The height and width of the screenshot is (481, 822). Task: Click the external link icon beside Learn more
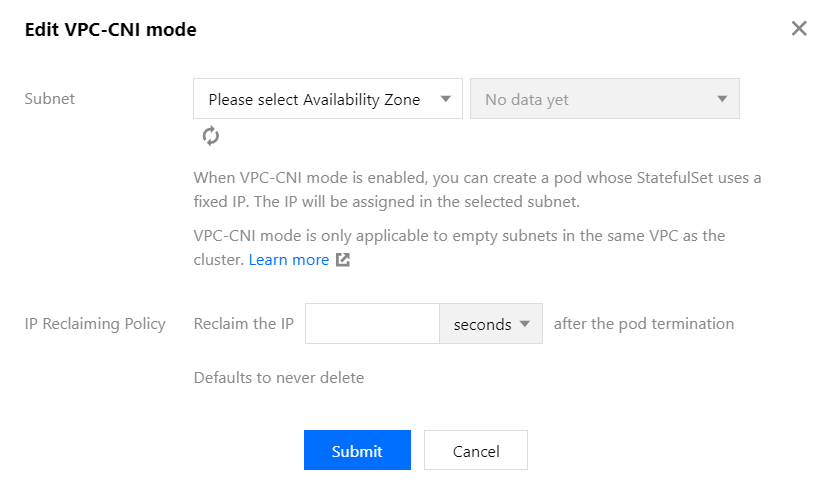(343, 260)
